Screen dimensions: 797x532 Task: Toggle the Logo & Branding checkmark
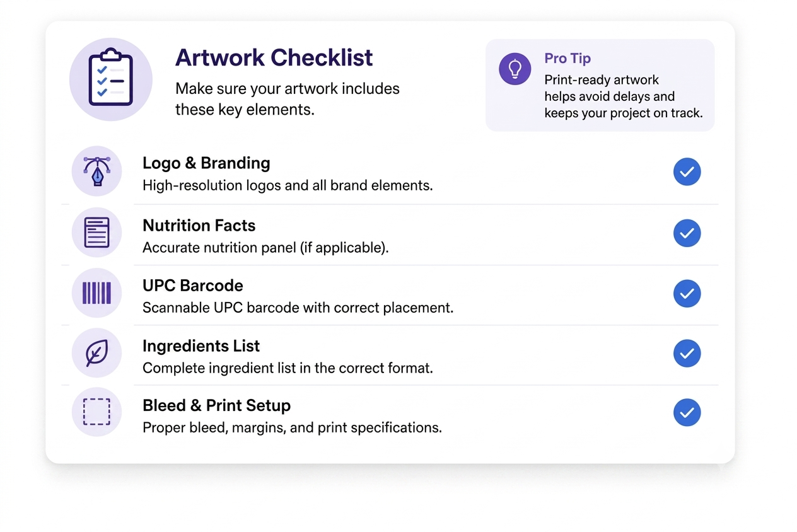687,171
